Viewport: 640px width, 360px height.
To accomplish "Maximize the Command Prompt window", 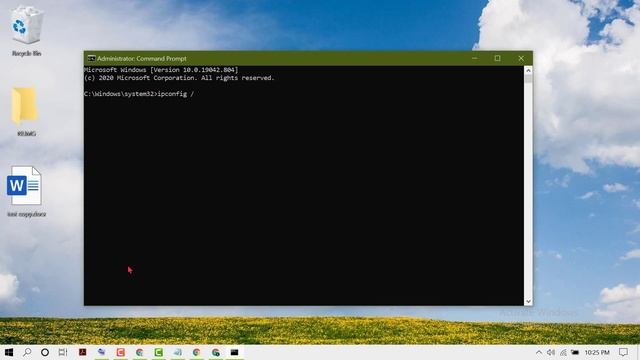I will [x=497, y=58].
